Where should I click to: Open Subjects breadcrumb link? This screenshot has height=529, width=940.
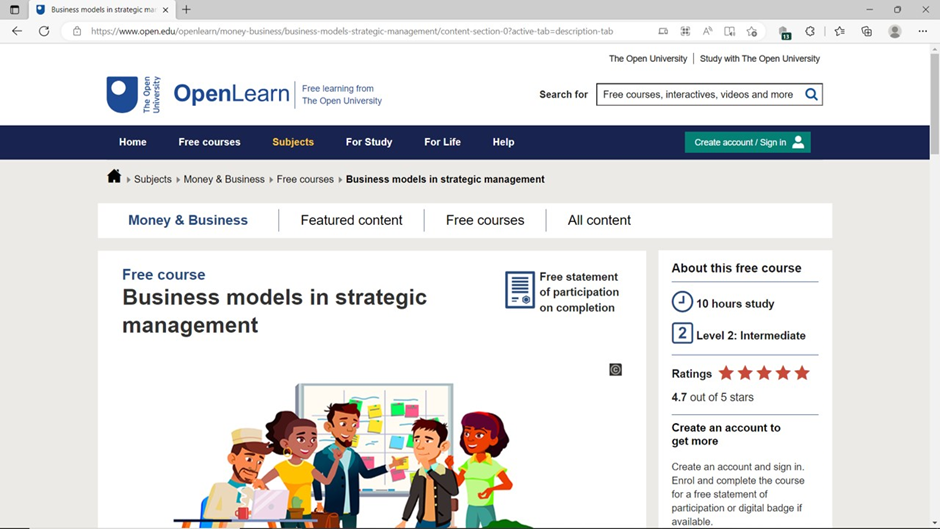(x=152, y=179)
